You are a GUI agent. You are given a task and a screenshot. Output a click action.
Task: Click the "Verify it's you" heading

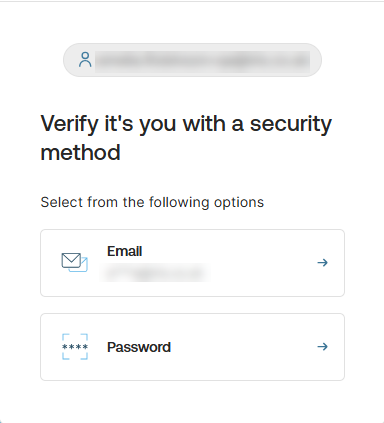pos(186,138)
